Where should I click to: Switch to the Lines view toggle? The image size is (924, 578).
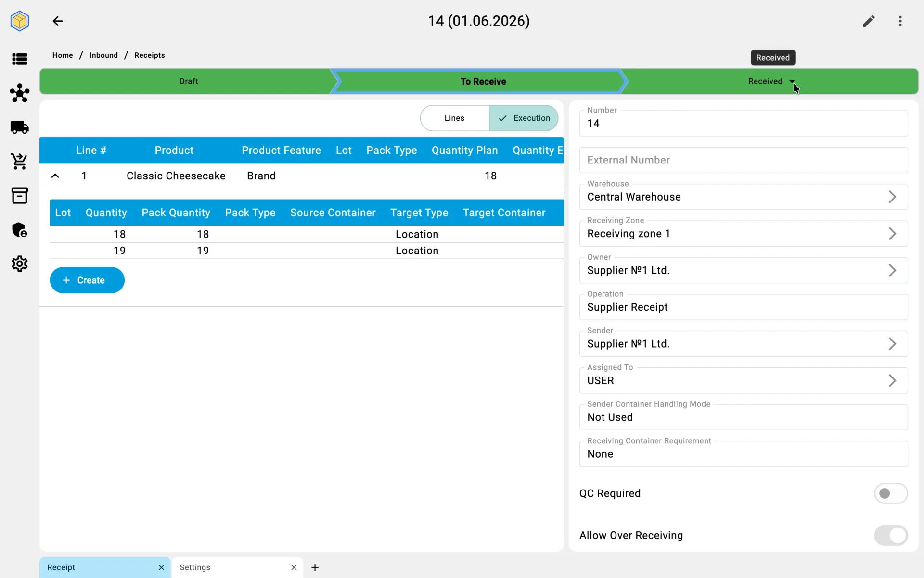click(x=454, y=118)
